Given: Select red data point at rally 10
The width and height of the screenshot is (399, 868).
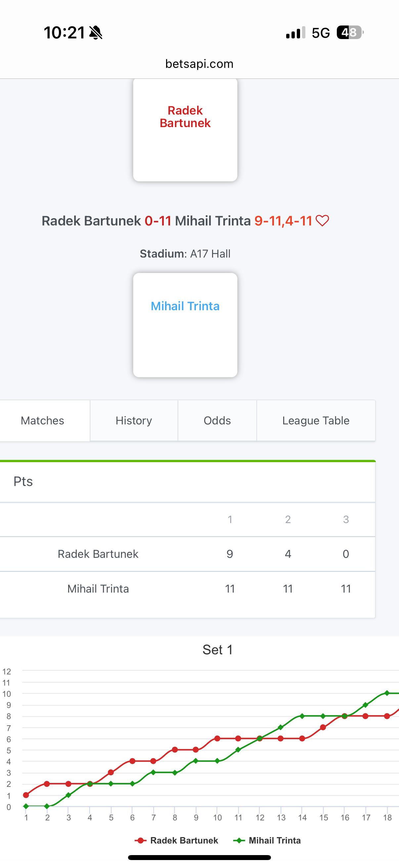Looking at the screenshot, I should click(x=217, y=739).
